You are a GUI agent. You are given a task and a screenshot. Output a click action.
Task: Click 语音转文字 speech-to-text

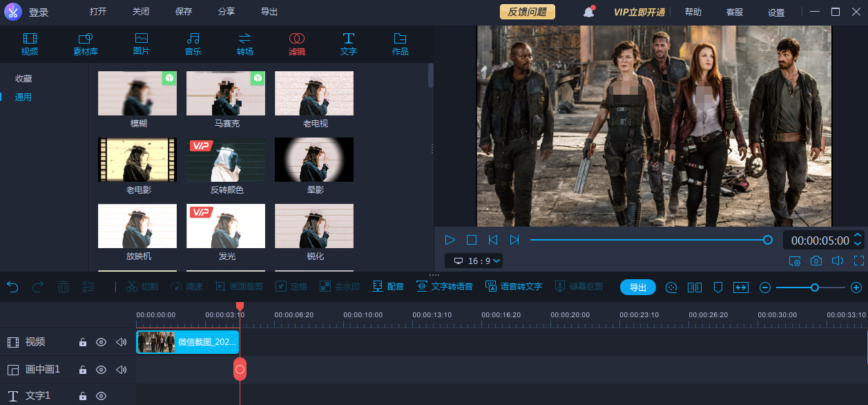[x=514, y=287]
